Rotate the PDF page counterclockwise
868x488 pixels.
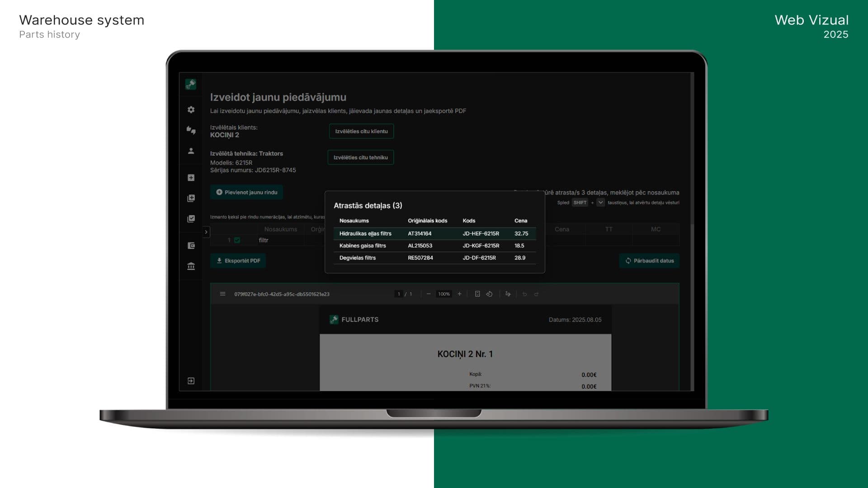[x=489, y=294]
